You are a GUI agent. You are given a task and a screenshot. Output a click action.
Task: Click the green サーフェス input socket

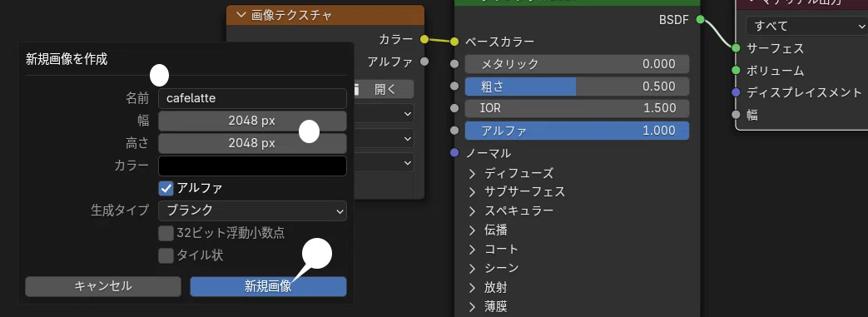point(736,48)
